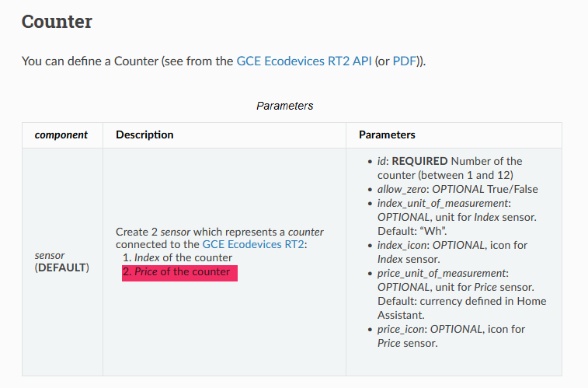This screenshot has width=588, height=388.
Task: Open the GCE Ecodevices RT2 API link
Action: pyautogui.click(x=303, y=61)
